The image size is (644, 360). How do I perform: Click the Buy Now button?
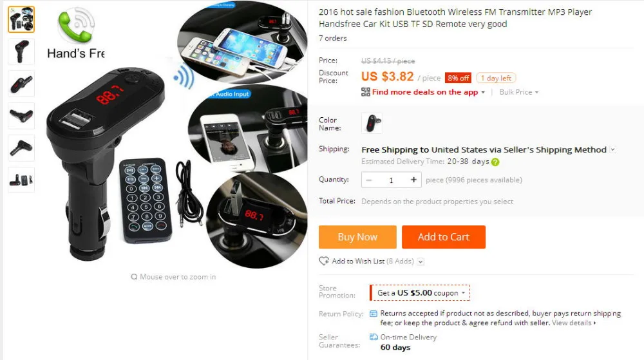click(x=357, y=237)
